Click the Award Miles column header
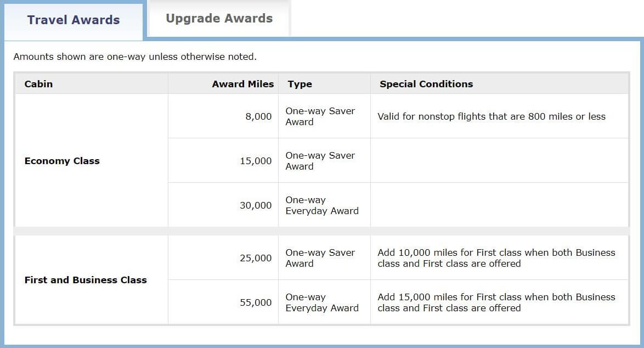Viewport: 644px width, 348px height. pyautogui.click(x=242, y=84)
